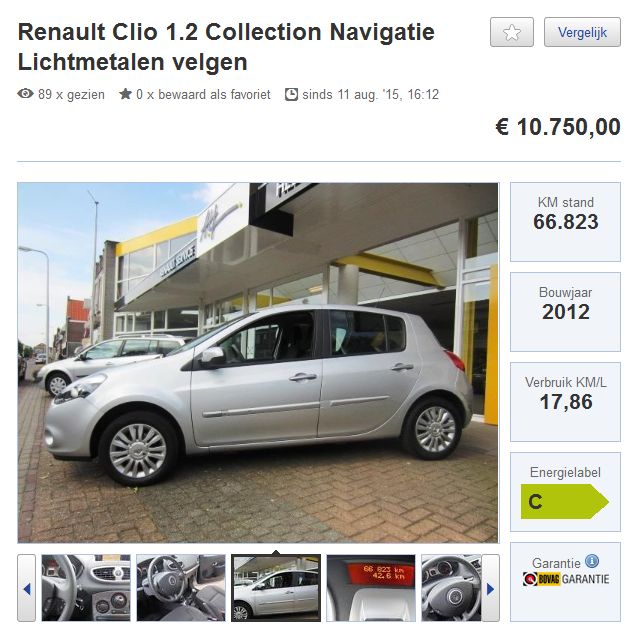Click the star icon beside favorites count
Screen dimensions: 629x629
click(x=125, y=94)
